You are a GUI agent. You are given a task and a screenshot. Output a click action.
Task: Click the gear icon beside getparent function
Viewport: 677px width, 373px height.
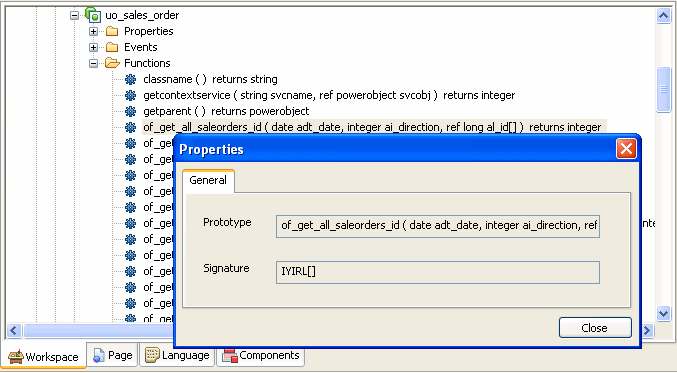click(x=130, y=111)
